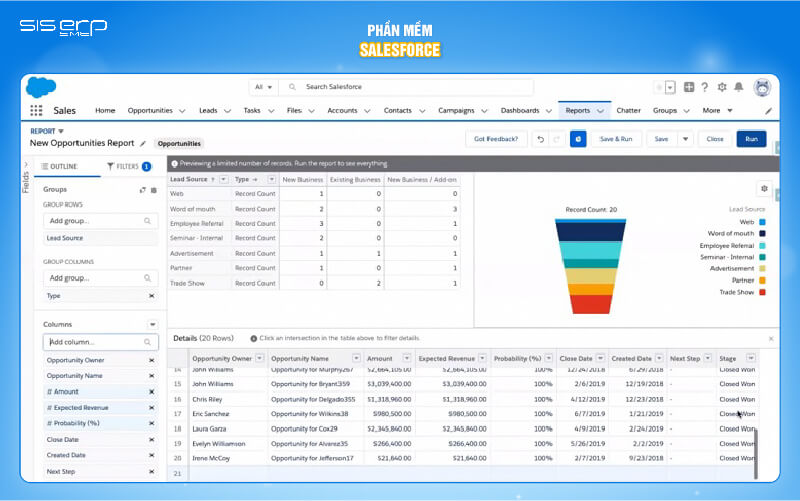Click the Trade Show legend color swatch
800x501 pixels.
pos(762,292)
